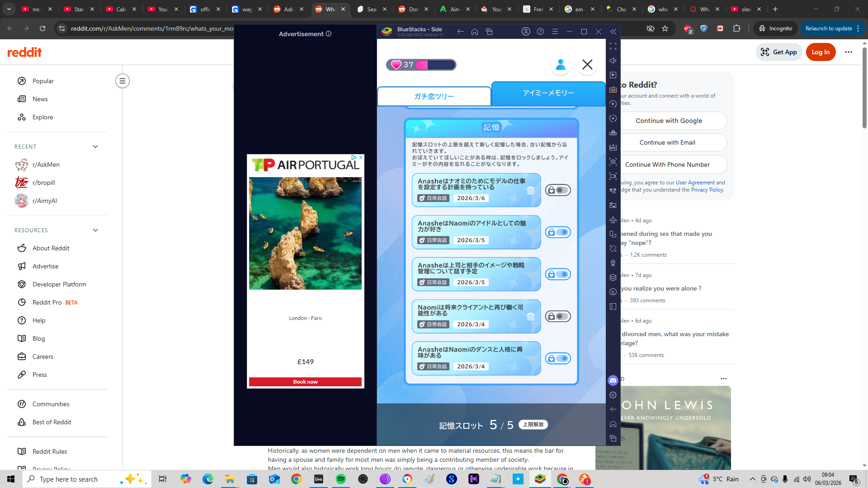This screenshot has width=868, height=488.
Task: Click the profile icon in game header
Action: (560, 65)
